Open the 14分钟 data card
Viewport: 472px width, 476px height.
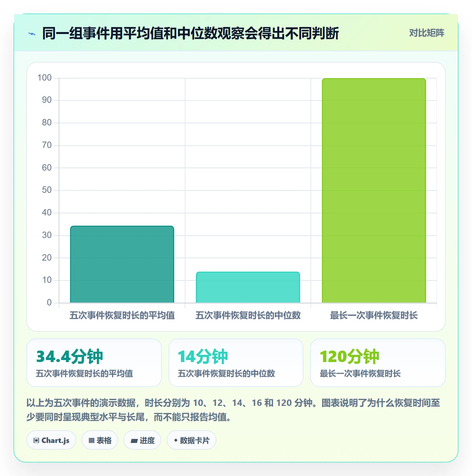click(x=236, y=363)
